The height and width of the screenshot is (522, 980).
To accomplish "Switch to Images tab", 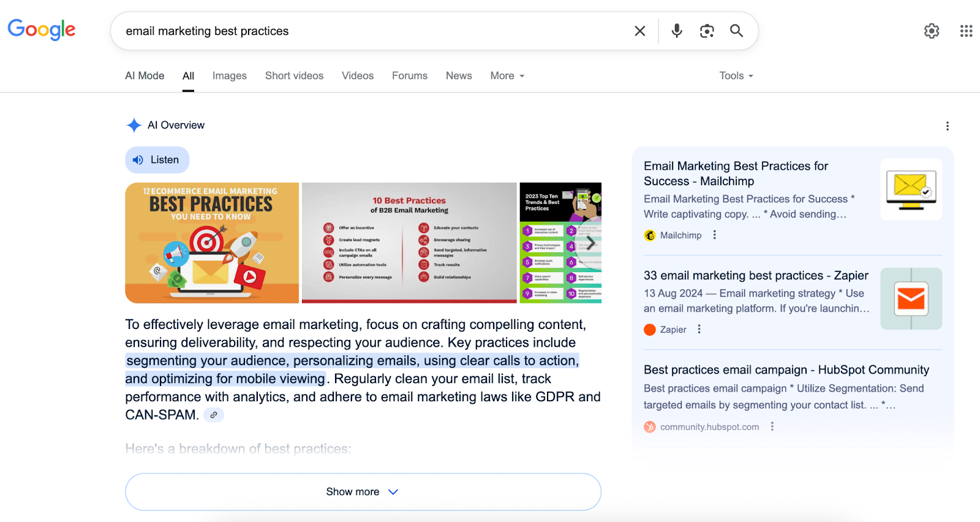I will [230, 75].
